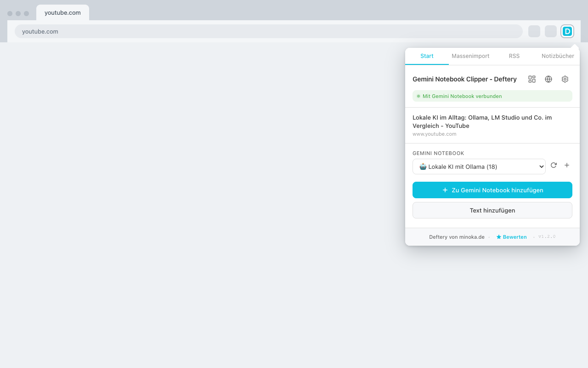This screenshot has height=368, width=588.
Task: Click the page title Lokale KI im Alltag
Action: click(482, 121)
